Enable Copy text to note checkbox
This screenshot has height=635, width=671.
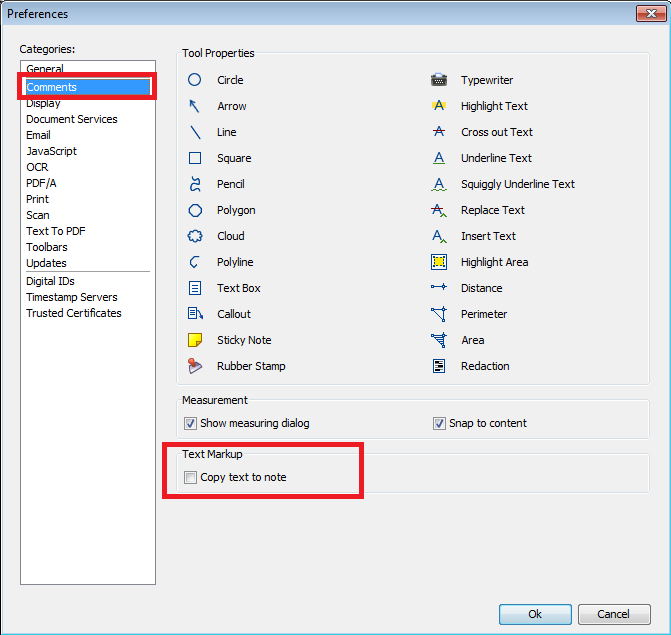[190, 477]
